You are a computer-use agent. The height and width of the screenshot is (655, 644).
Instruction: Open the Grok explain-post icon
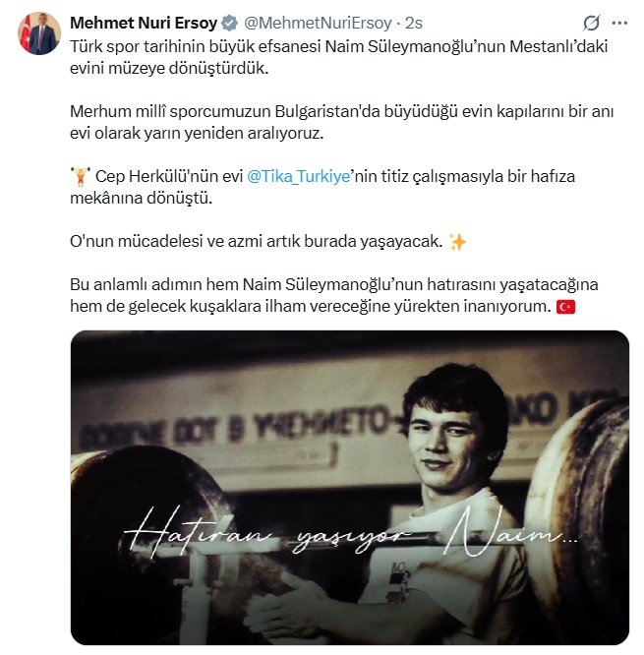pos(591,23)
